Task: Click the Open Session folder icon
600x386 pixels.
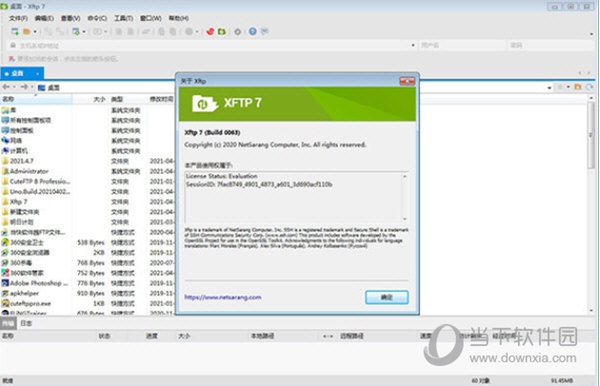Action: coord(26,31)
